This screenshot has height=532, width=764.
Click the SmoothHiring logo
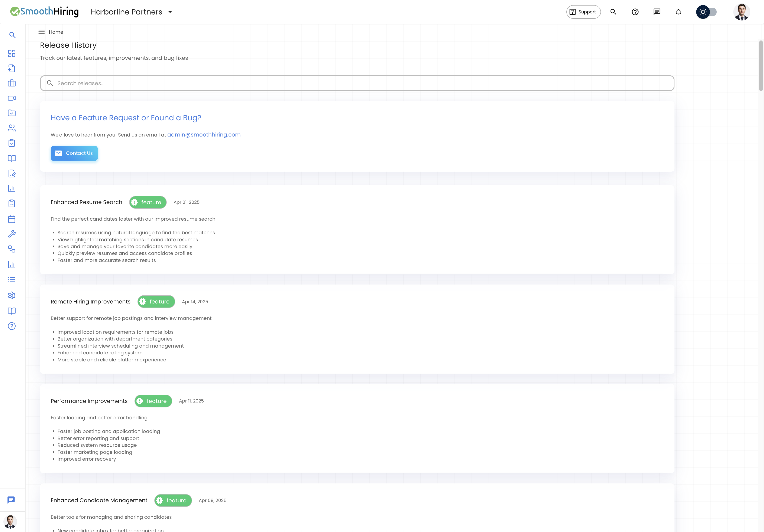44,12
